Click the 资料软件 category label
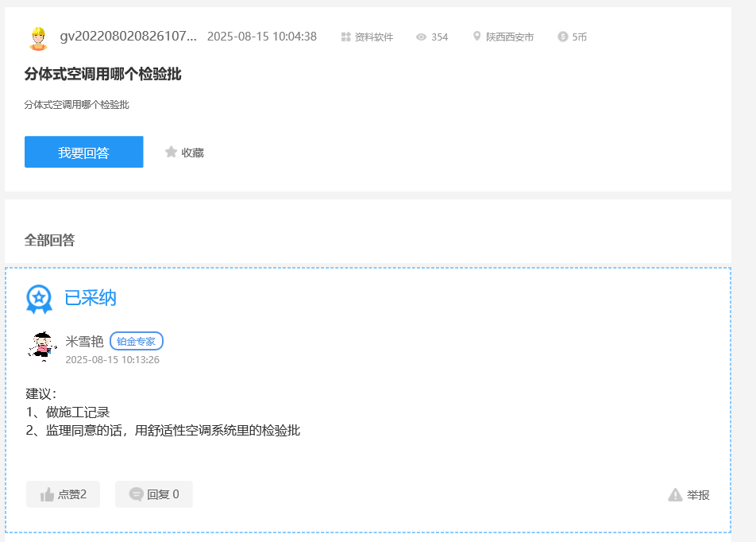This screenshot has height=542, width=756. tap(374, 37)
